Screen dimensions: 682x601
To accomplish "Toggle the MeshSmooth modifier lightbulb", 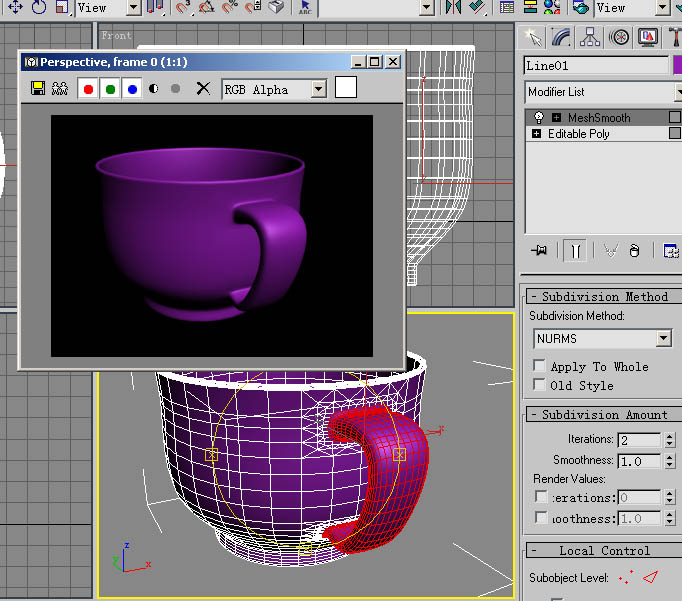I will [x=538, y=117].
